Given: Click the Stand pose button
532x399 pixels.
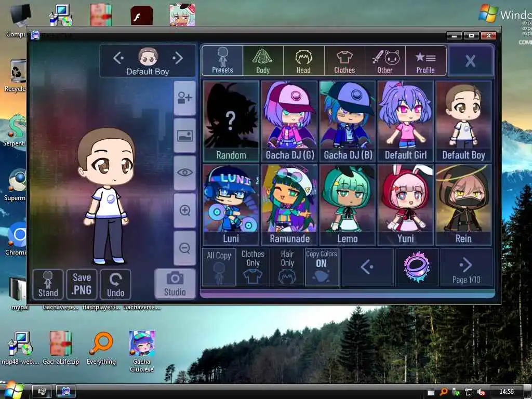Looking at the screenshot, I should (48, 284).
